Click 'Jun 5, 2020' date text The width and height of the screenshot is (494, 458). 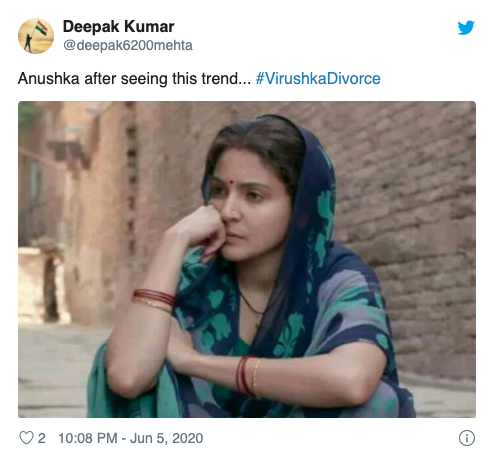tap(166, 438)
